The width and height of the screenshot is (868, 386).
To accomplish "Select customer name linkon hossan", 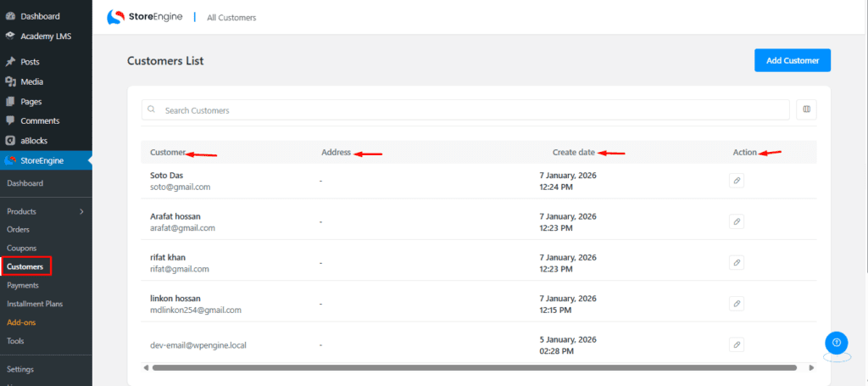I will click(175, 299).
